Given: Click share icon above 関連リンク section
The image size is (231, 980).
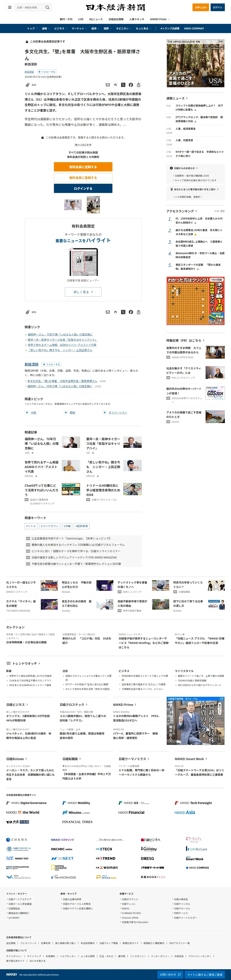Looking at the screenshot, I should 139,312.
